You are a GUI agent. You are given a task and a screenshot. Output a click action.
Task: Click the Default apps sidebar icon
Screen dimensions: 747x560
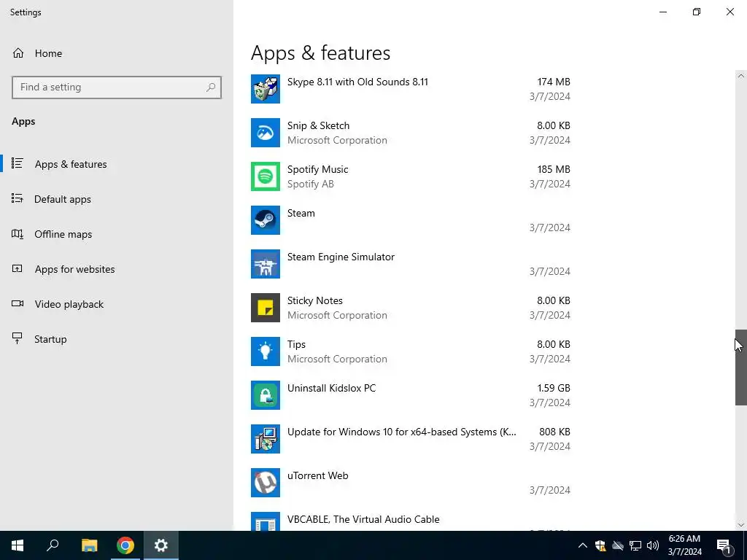point(18,198)
